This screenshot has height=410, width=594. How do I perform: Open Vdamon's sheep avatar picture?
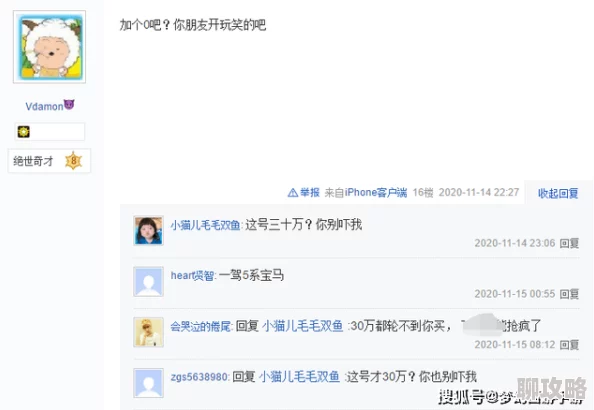[50, 47]
